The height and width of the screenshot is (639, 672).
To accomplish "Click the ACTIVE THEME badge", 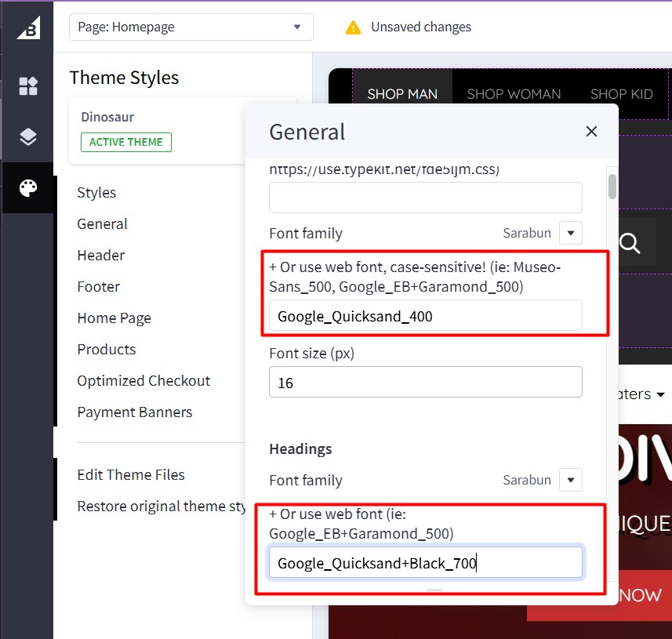I will pos(126,142).
